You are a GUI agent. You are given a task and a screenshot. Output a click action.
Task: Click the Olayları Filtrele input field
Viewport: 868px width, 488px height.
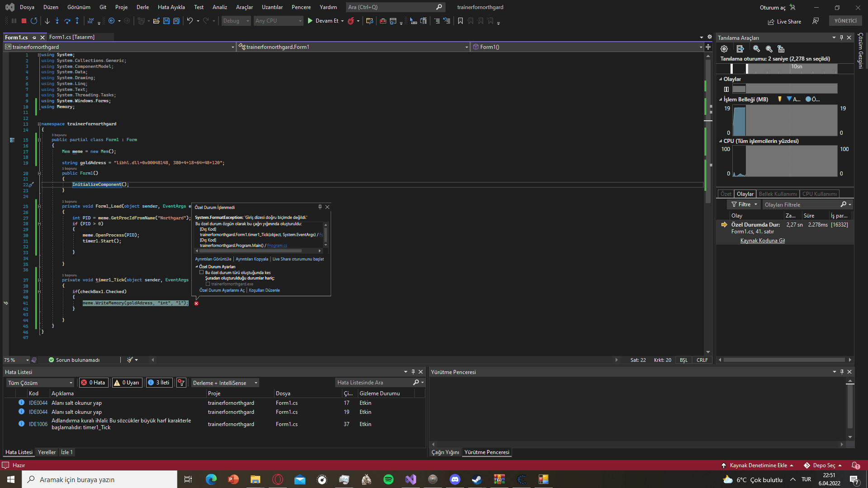click(x=800, y=205)
